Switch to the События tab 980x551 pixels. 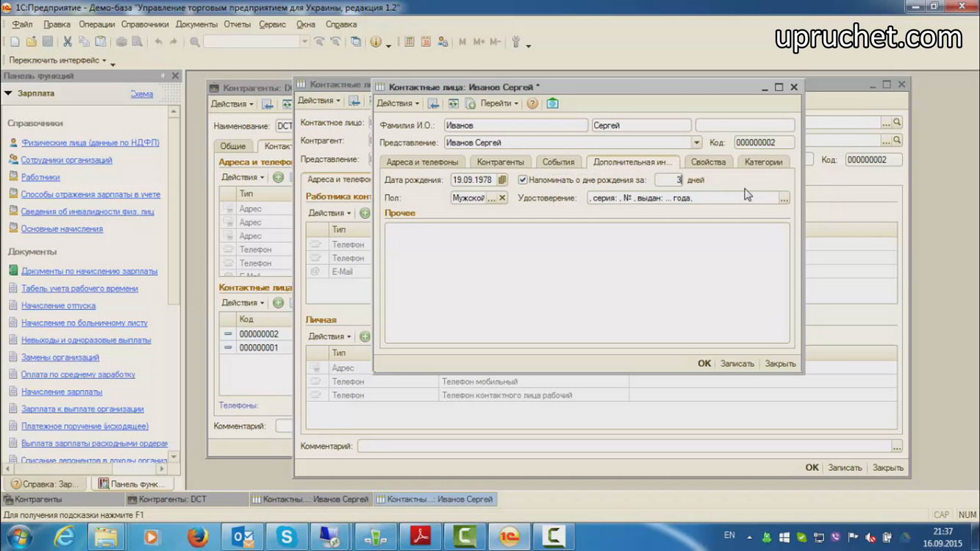(x=559, y=162)
